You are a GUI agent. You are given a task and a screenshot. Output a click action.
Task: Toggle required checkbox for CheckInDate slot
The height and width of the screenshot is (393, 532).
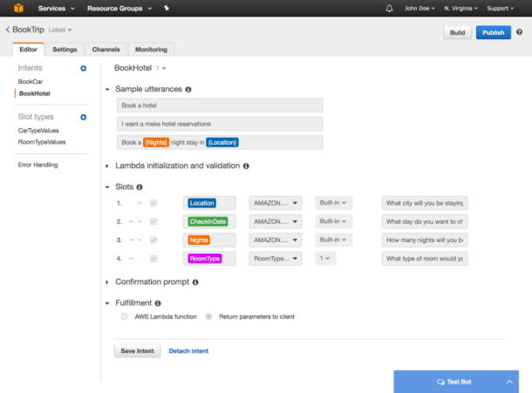click(x=153, y=221)
